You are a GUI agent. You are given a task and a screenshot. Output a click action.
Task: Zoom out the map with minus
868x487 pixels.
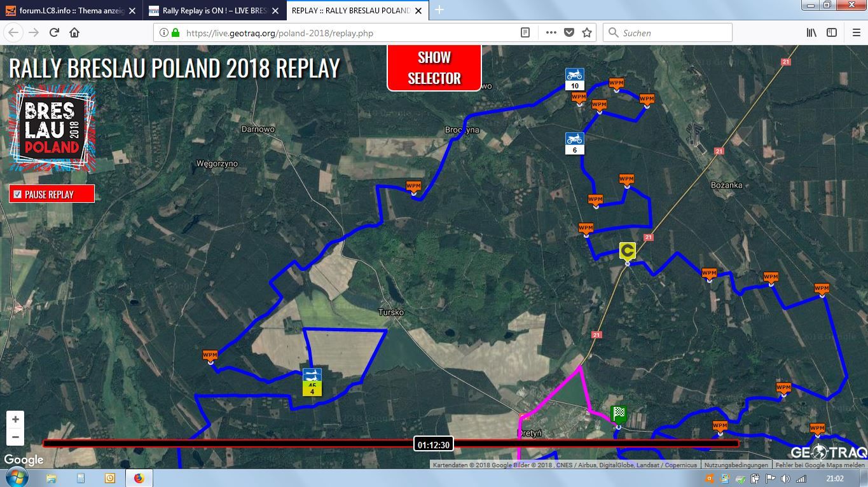pyautogui.click(x=15, y=437)
